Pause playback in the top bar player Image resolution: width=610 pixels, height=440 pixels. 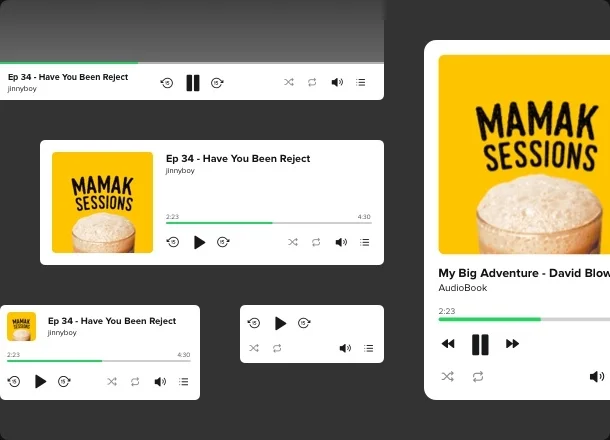pos(193,83)
